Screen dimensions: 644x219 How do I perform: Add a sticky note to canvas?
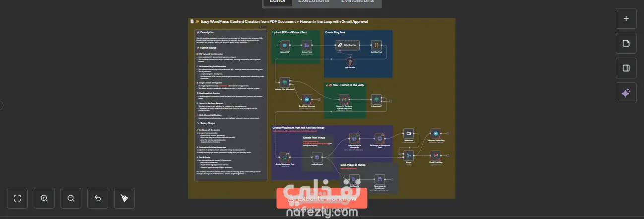626,43
